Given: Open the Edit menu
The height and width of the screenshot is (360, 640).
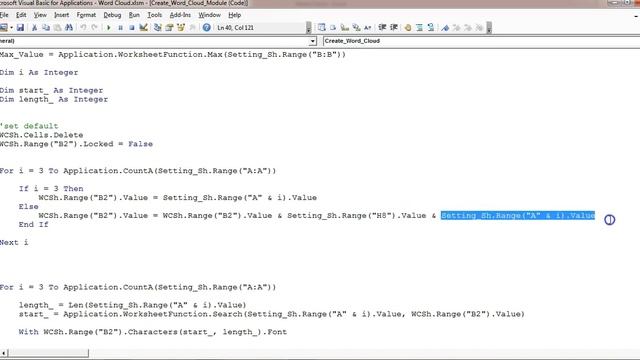Looking at the screenshot, I should point(21,15).
